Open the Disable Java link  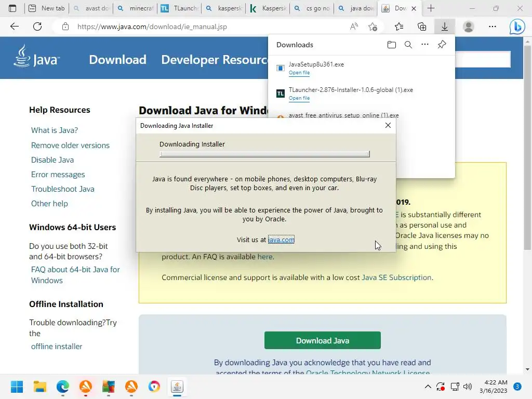52,160
